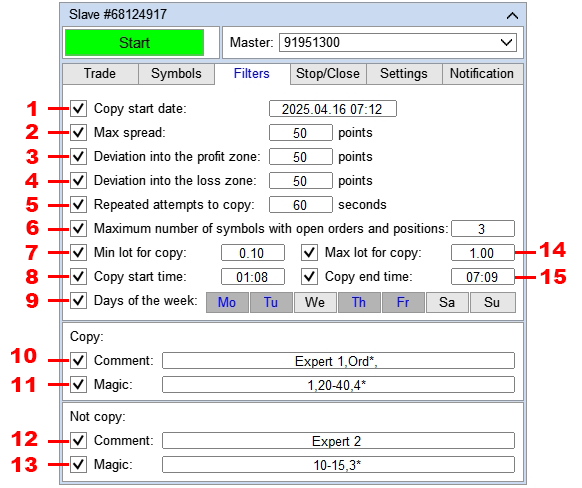
Task: Enable the We day button
Action: point(315,302)
